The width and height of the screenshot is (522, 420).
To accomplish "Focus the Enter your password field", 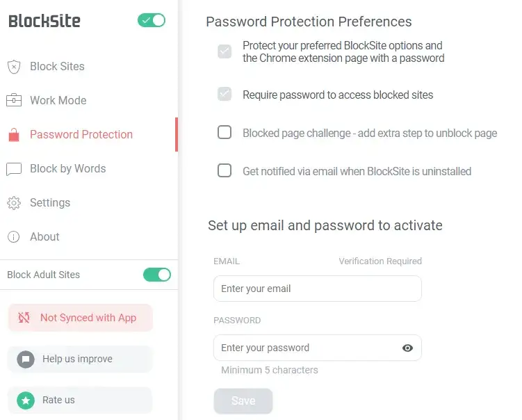I will tap(306, 348).
